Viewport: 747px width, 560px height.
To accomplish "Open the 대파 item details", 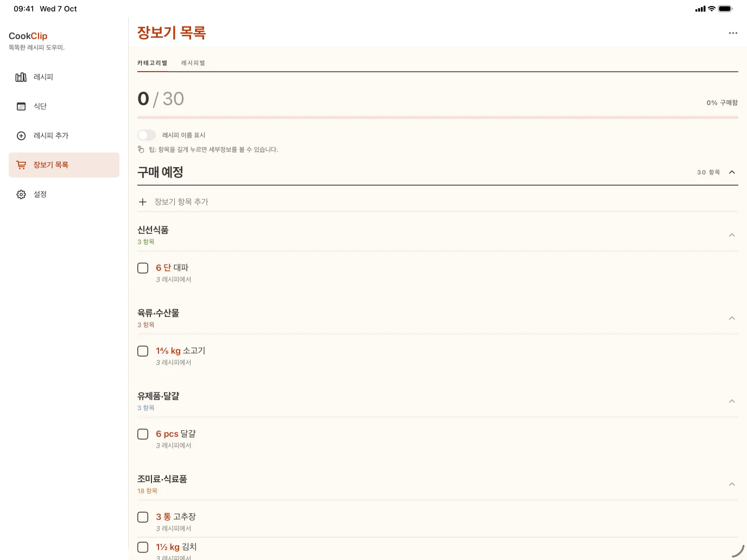I will pyautogui.click(x=438, y=273).
